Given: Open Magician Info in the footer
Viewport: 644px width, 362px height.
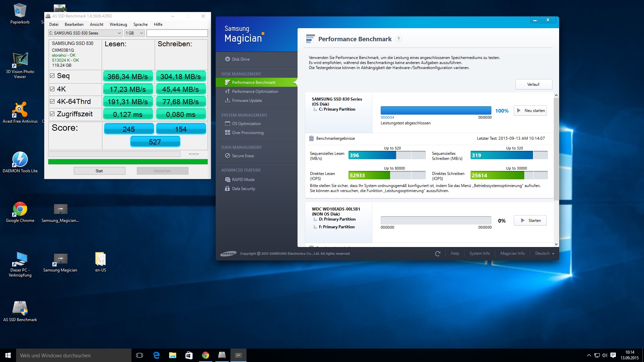Looking at the screenshot, I should point(513,254).
